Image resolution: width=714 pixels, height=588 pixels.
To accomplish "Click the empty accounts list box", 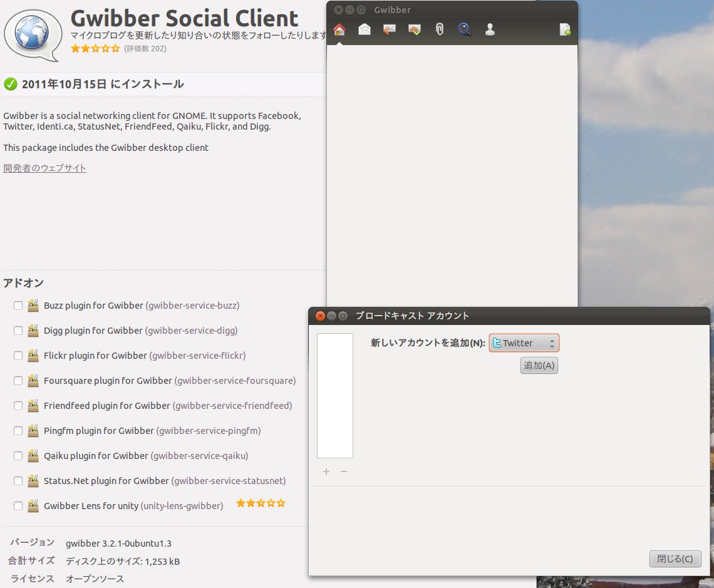I will pyautogui.click(x=335, y=396).
